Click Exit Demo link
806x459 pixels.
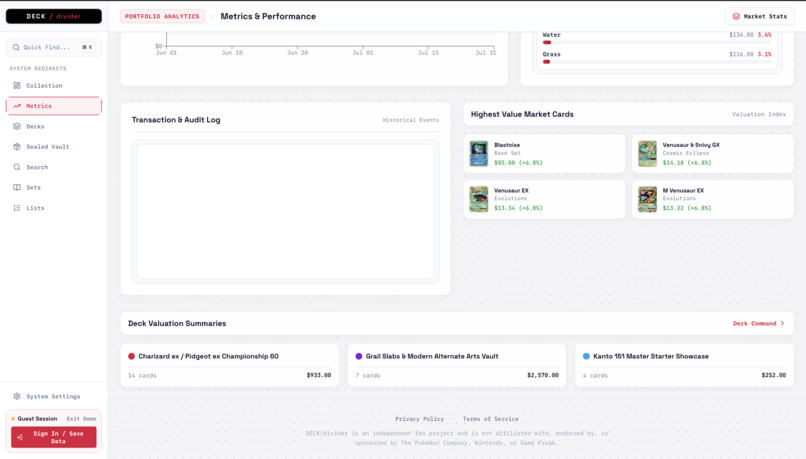point(81,418)
